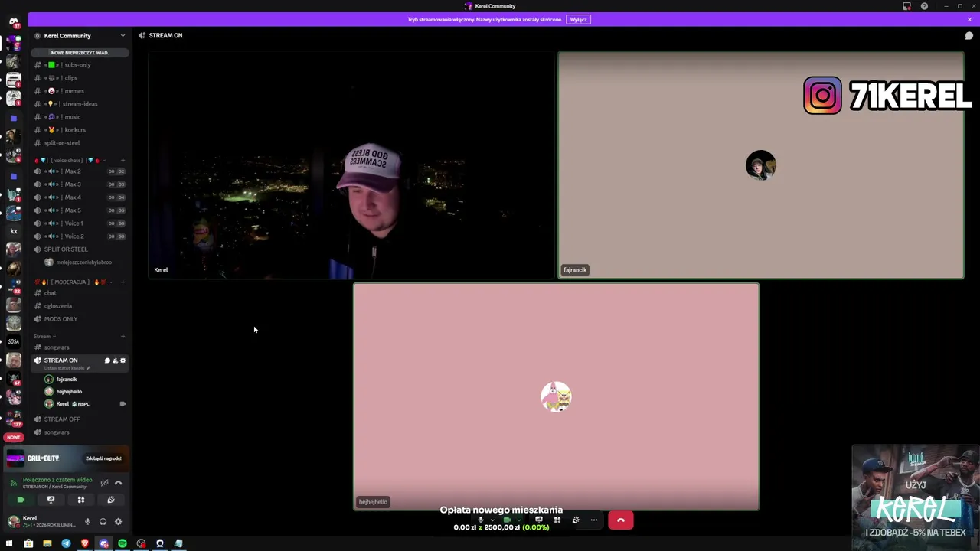This screenshot has height=551, width=980.
Task: Open the clips text channel
Action: 79,78
